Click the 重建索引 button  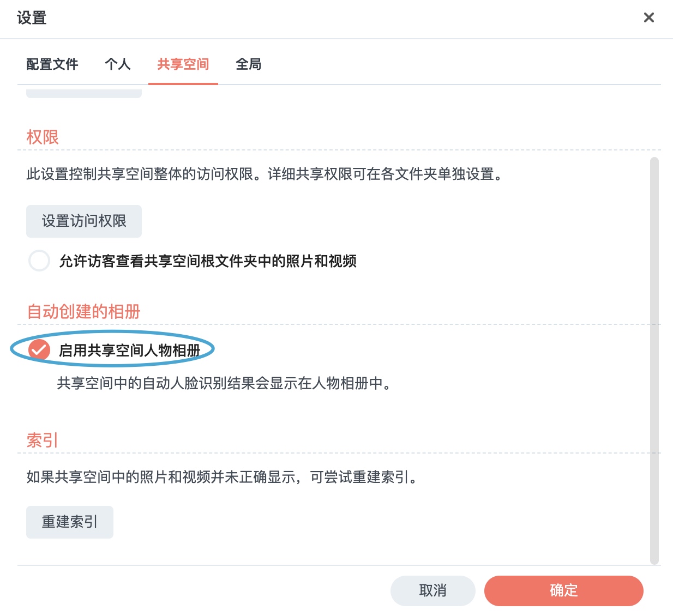click(x=70, y=522)
